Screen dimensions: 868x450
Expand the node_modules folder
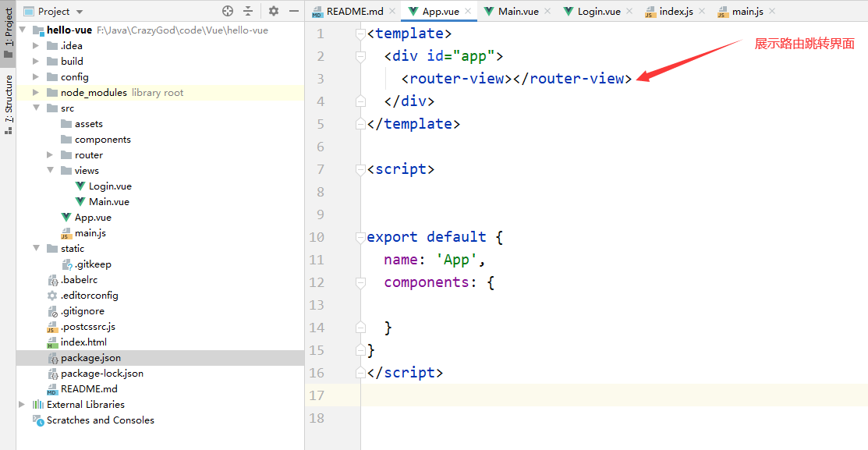tap(36, 93)
